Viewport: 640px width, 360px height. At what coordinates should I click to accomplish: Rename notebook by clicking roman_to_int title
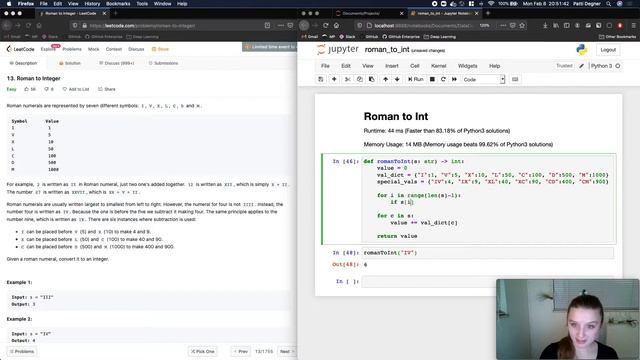pos(387,49)
